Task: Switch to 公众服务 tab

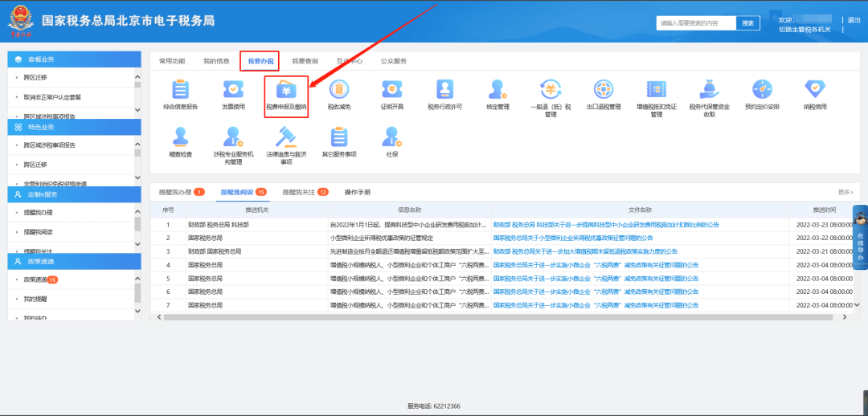Action: click(393, 61)
